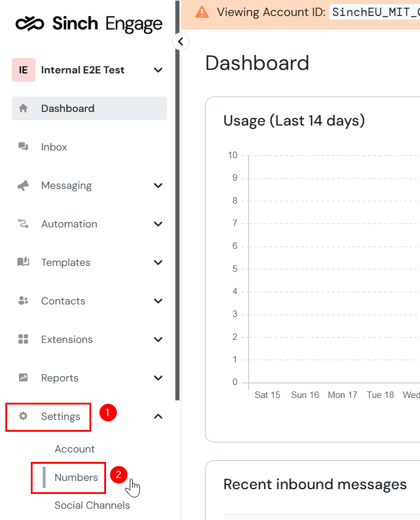Image resolution: width=420 pixels, height=520 pixels.
Task: Select Numbers under Settings
Action: click(76, 477)
